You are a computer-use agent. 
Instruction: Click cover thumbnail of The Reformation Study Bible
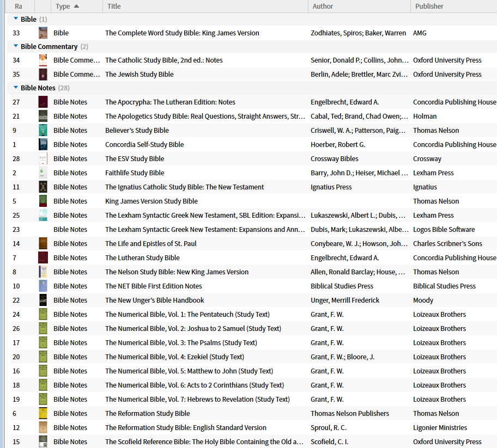(x=43, y=414)
